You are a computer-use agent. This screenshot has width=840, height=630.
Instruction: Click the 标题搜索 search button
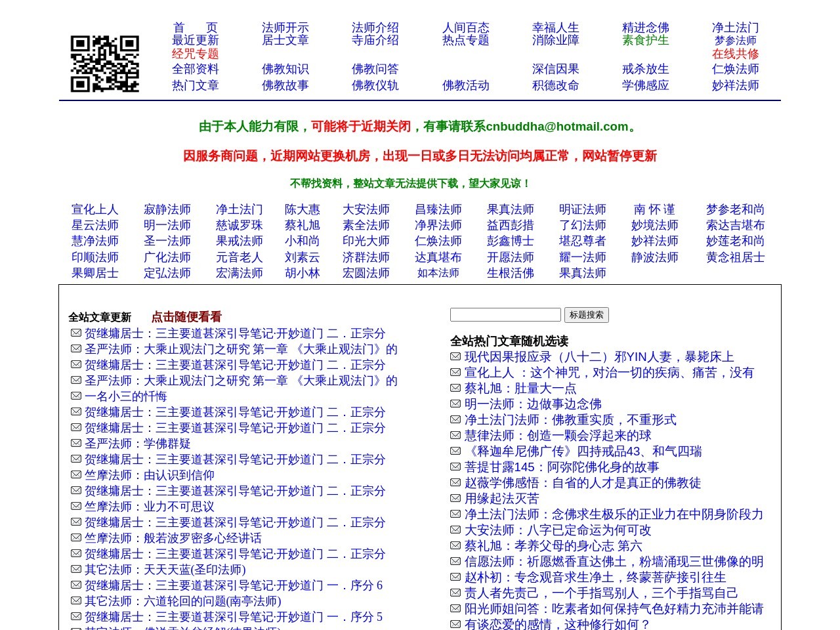(x=586, y=315)
